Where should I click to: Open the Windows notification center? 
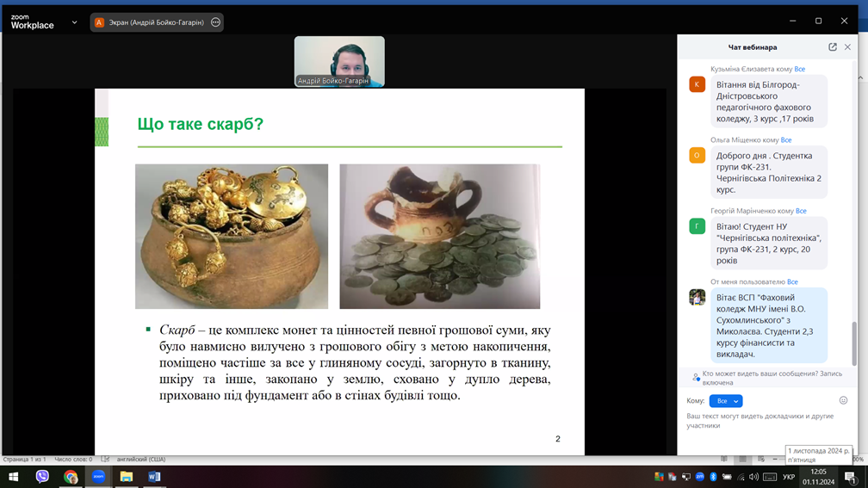(850, 477)
